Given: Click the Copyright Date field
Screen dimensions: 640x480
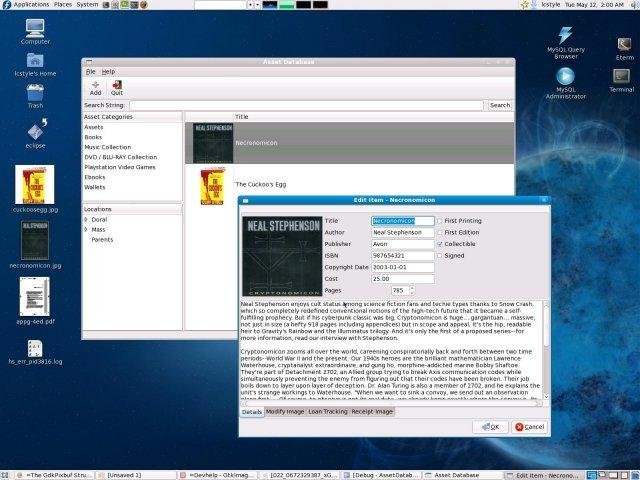Looking at the screenshot, I should point(402,267).
